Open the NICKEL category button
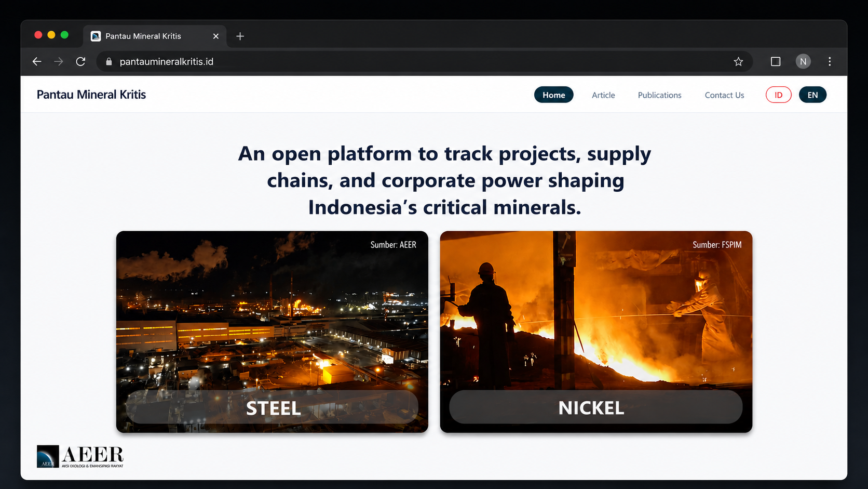This screenshot has height=489, width=868. coord(596,407)
